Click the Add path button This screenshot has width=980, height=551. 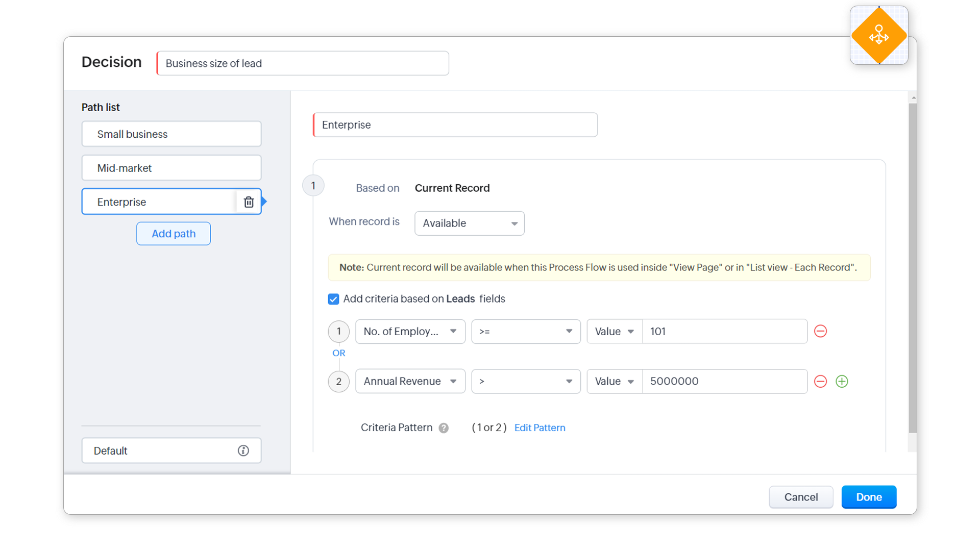click(174, 234)
